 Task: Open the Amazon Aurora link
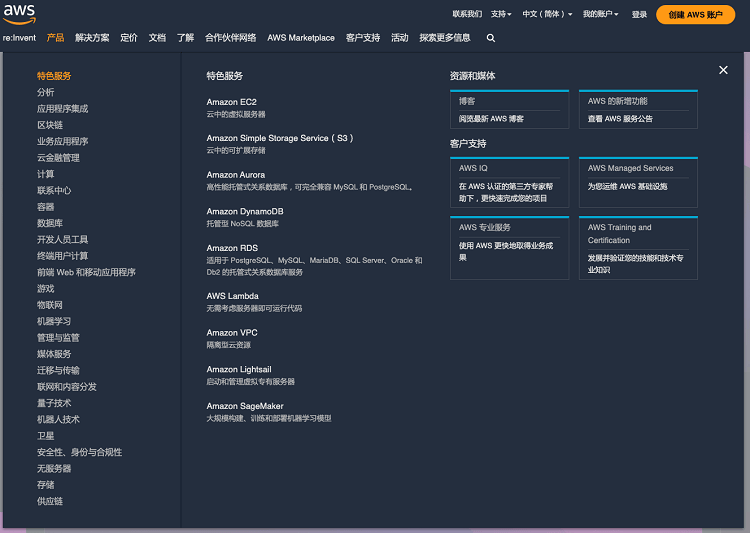pyautogui.click(x=236, y=175)
